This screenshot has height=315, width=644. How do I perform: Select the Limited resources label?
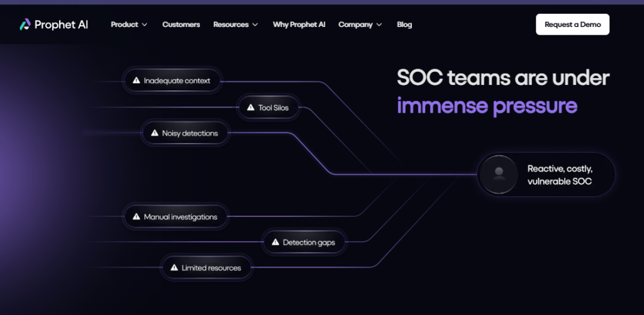point(211,268)
